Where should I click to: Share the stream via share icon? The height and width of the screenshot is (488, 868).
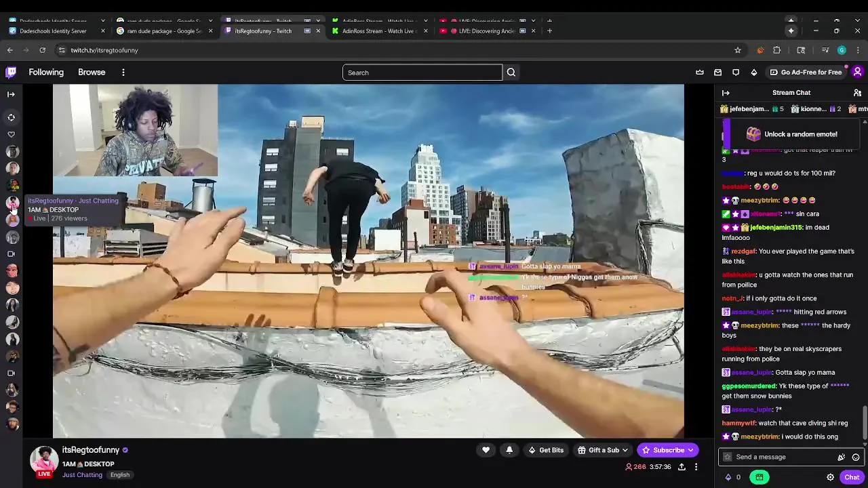[x=682, y=467]
